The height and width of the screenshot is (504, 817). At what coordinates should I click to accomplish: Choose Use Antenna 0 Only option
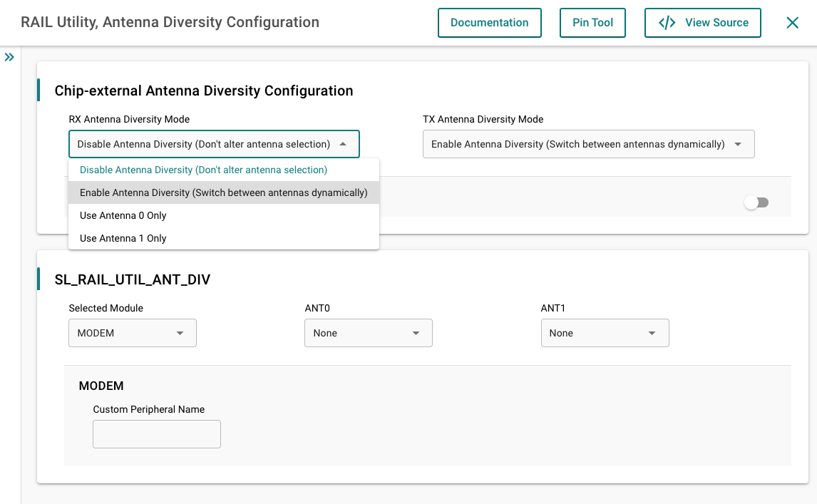click(x=123, y=215)
